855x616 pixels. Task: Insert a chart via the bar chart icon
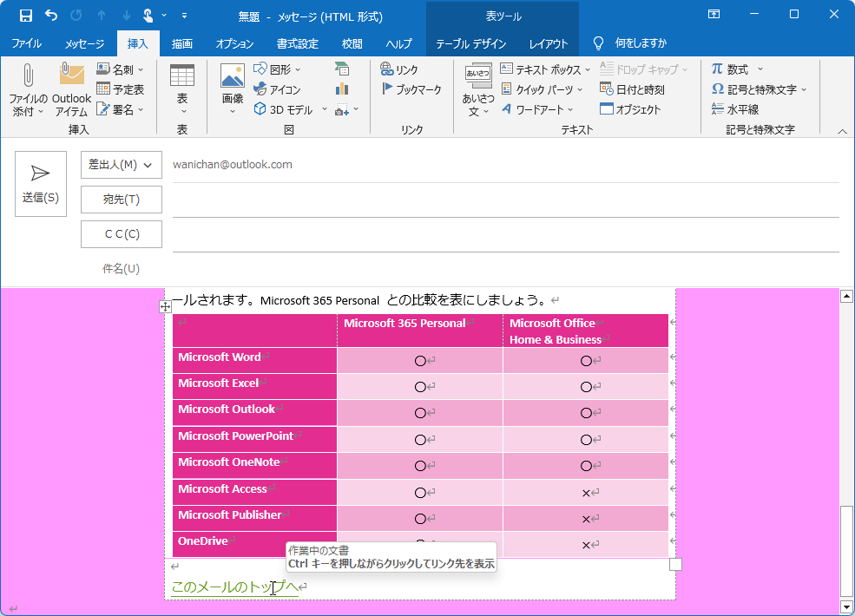[342, 89]
